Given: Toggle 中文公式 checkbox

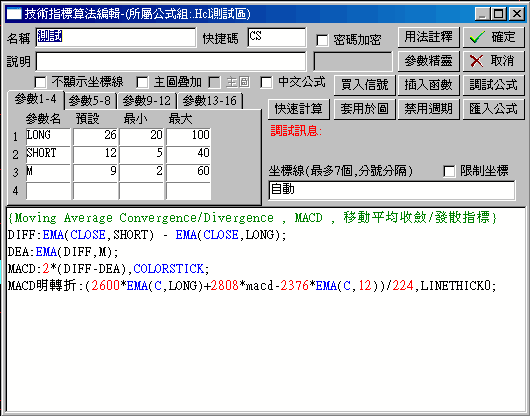Looking at the screenshot, I should tap(266, 82).
